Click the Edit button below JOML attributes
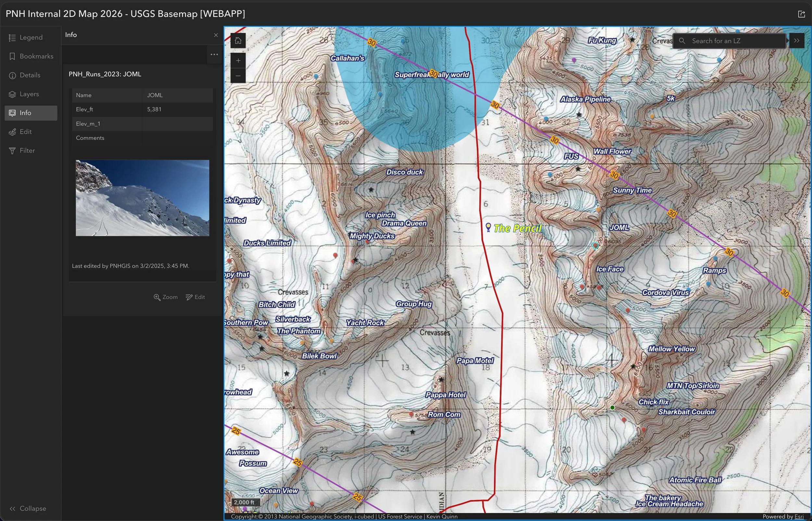The height and width of the screenshot is (521, 812). coord(196,297)
